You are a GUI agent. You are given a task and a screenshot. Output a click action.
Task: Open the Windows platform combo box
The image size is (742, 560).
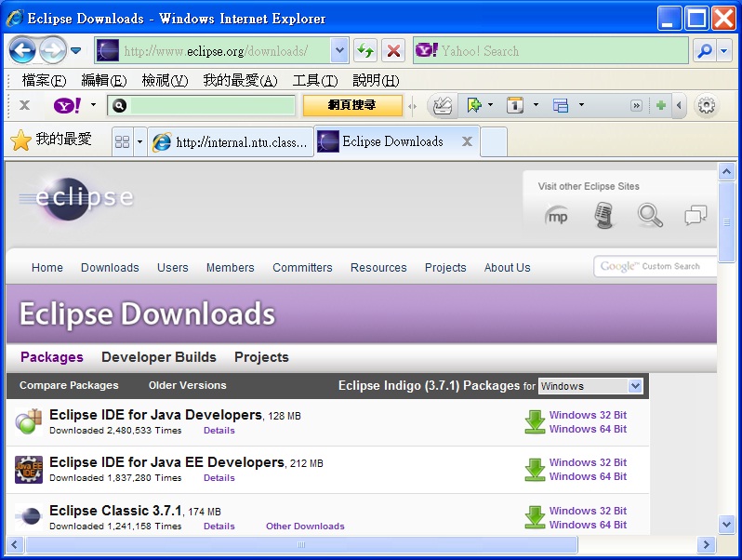[590, 386]
